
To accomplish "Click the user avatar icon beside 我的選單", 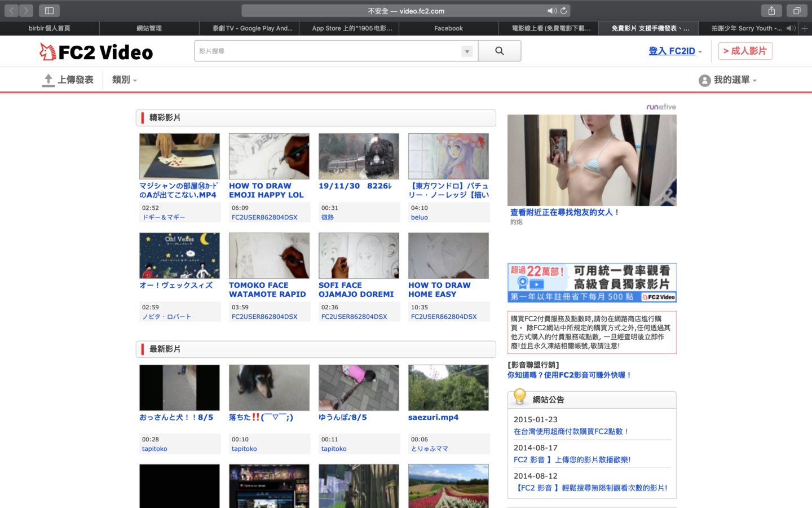I will tap(704, 80).
